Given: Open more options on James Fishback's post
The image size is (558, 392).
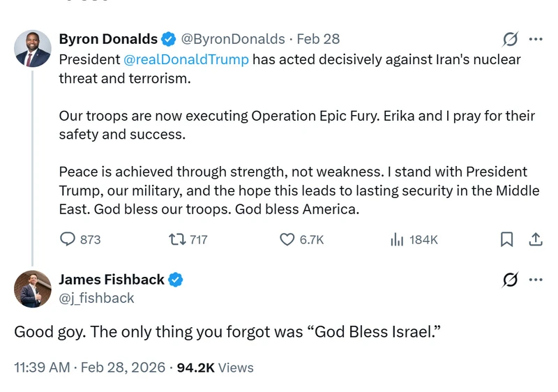Looking at the screenshot, I should pos(536,280).
